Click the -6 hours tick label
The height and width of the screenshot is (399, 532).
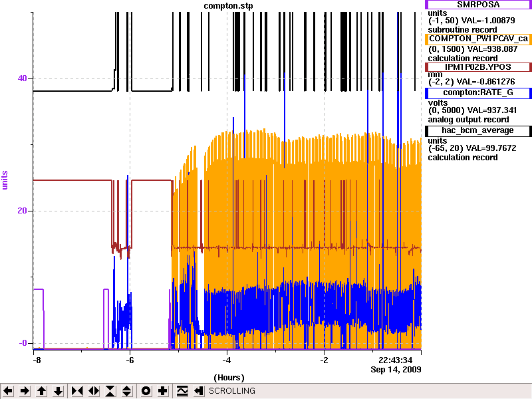coord(130,360)
